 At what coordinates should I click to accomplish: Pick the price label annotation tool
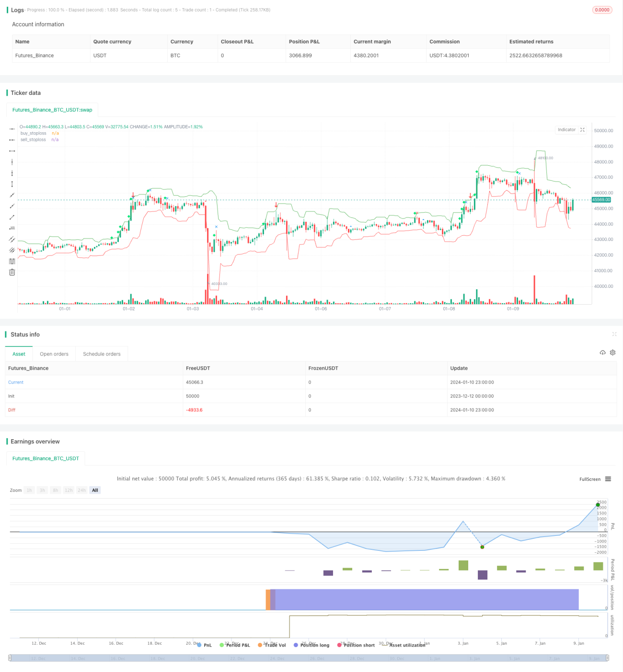[12, 228]
